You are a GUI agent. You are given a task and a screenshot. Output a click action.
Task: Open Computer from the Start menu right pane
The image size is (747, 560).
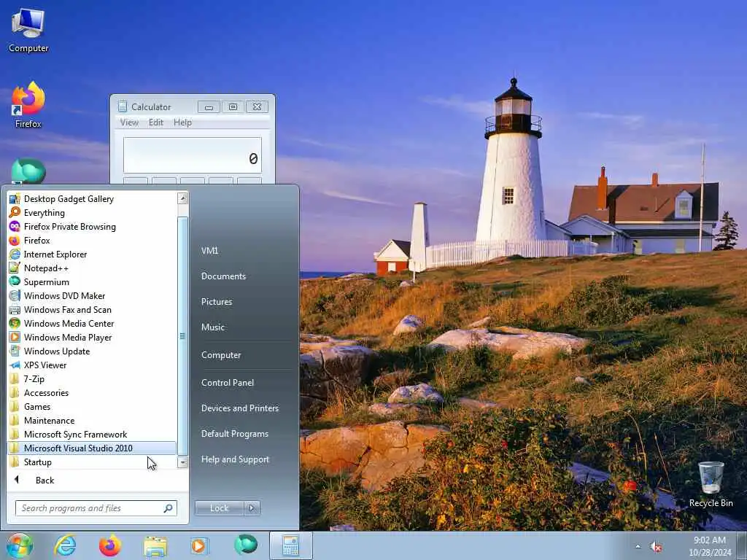pyautogui.click(x=221, y=355)
